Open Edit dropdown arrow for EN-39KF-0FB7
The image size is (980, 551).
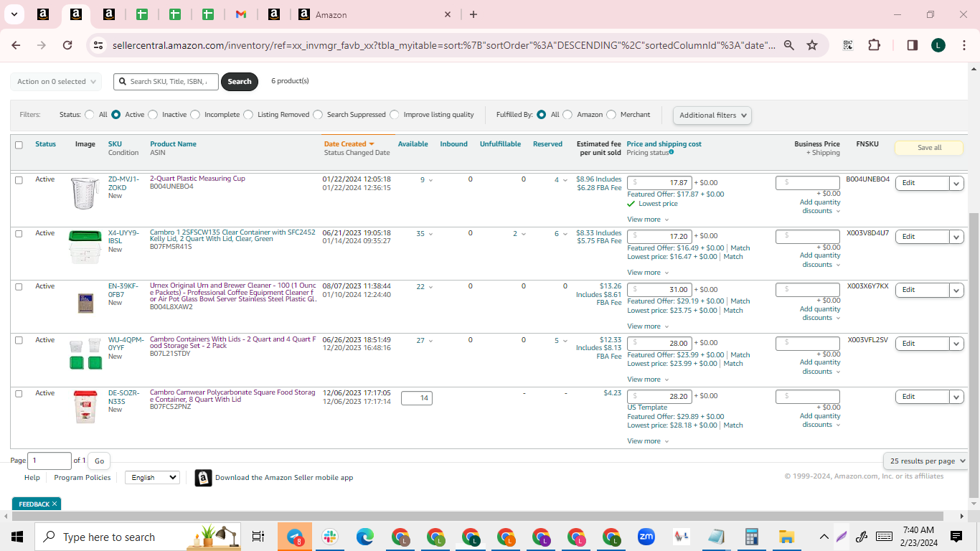pyautogui.click(x=956, y=291)
